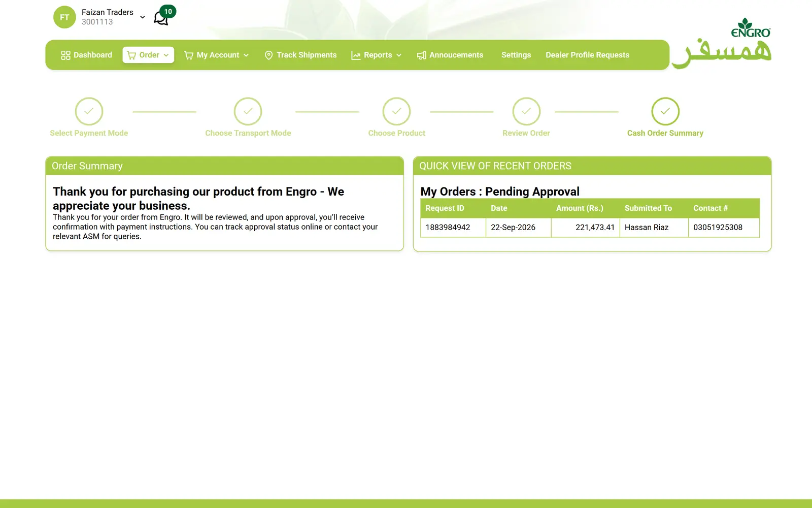Click the Order Summary panel header
This screenshot has width=812, height=508.
pos(225,166)
